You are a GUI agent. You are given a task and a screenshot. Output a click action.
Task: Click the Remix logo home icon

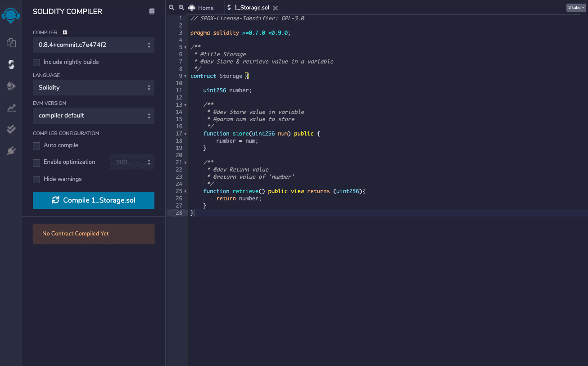point(11,15)
